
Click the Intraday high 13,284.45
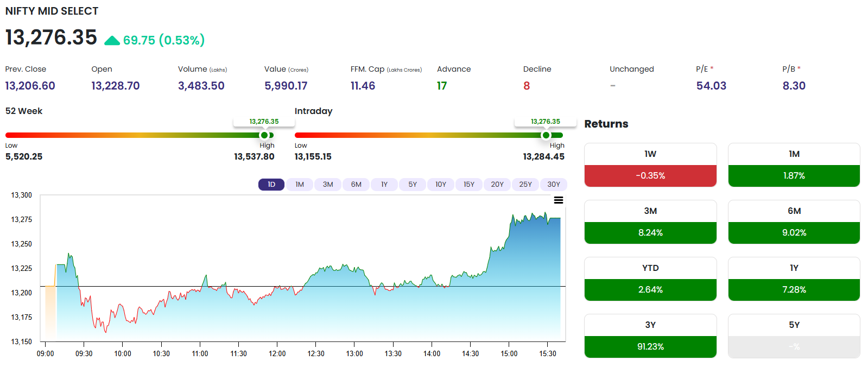tap(544, 156)
